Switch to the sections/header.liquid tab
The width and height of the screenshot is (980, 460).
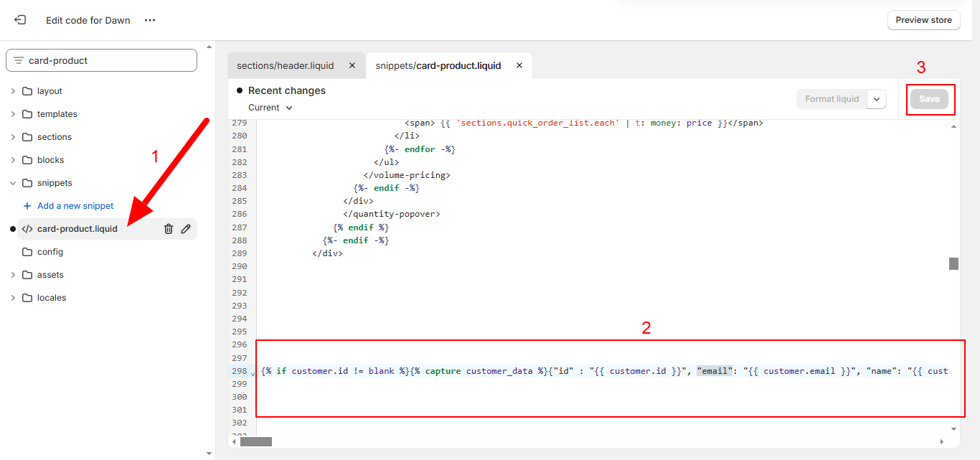click(286, 65)
